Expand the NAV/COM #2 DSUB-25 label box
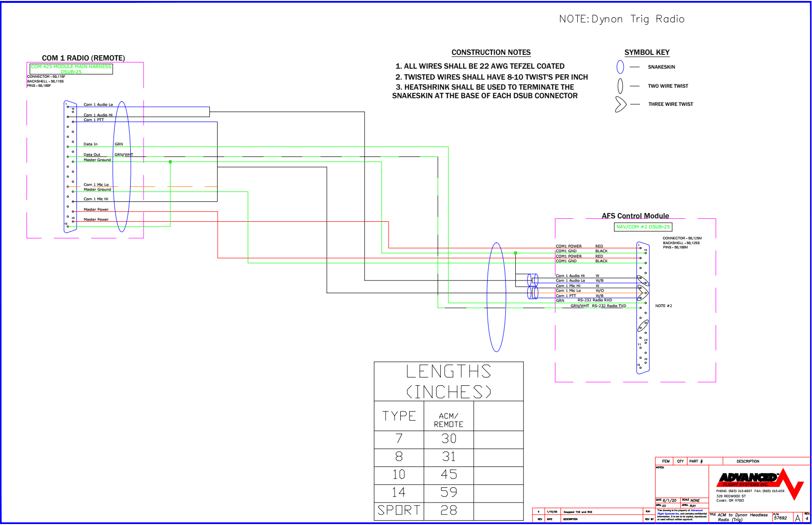The image size is (812, 525). pos(643,227)
